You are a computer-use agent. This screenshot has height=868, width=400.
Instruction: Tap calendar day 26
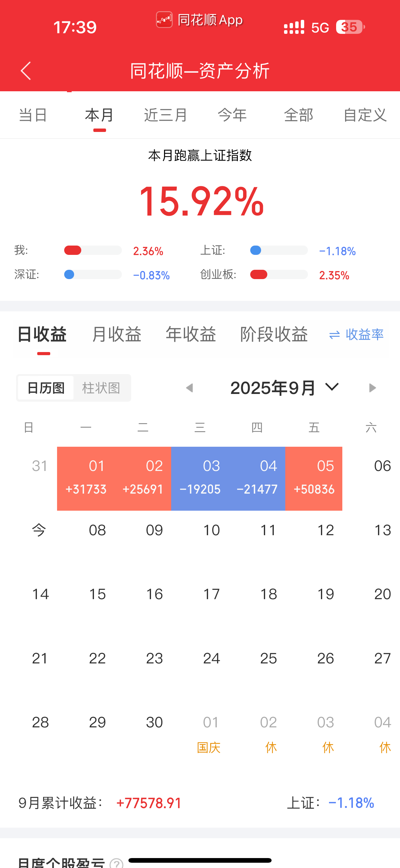point(326,658)
